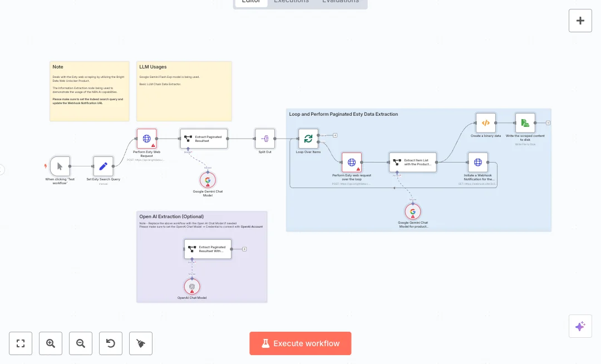Select the Create a binary data node

tap(485, 123)
